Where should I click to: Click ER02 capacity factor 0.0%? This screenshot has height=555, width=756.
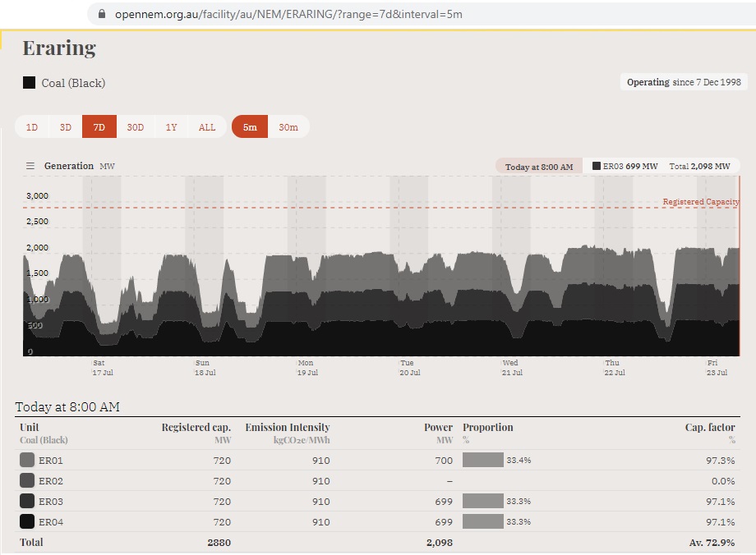pyautogui.click(x=723, y=481)
